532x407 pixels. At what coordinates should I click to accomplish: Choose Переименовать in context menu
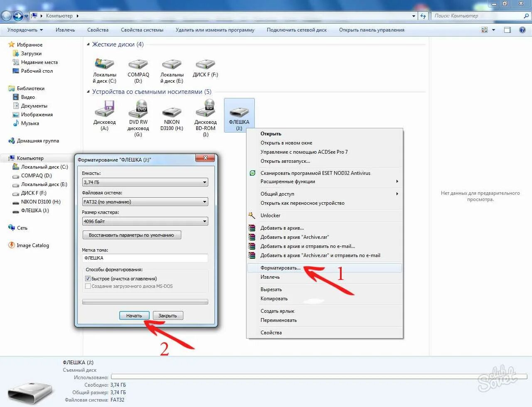click(x=325, y=320)
